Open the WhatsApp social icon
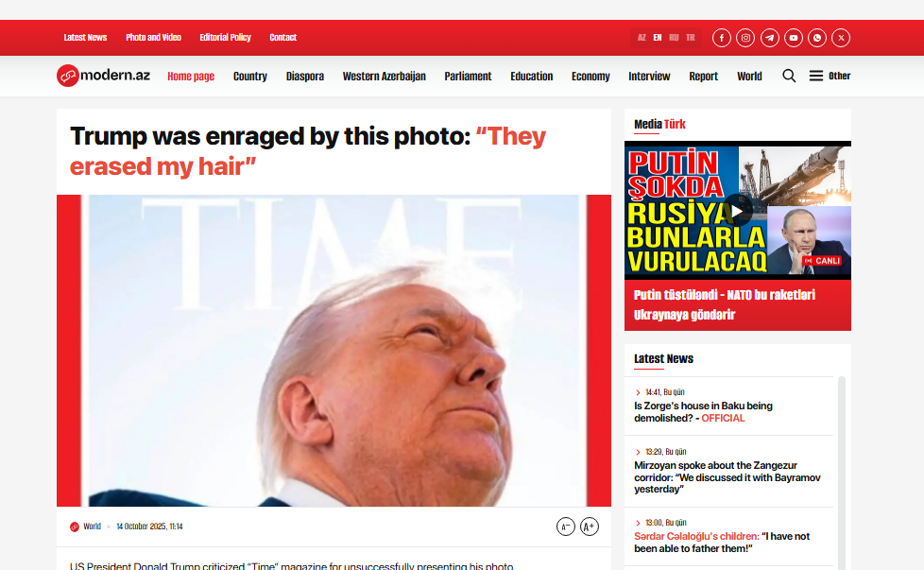This screenshot has width=924, height=570. click(816, 38)
